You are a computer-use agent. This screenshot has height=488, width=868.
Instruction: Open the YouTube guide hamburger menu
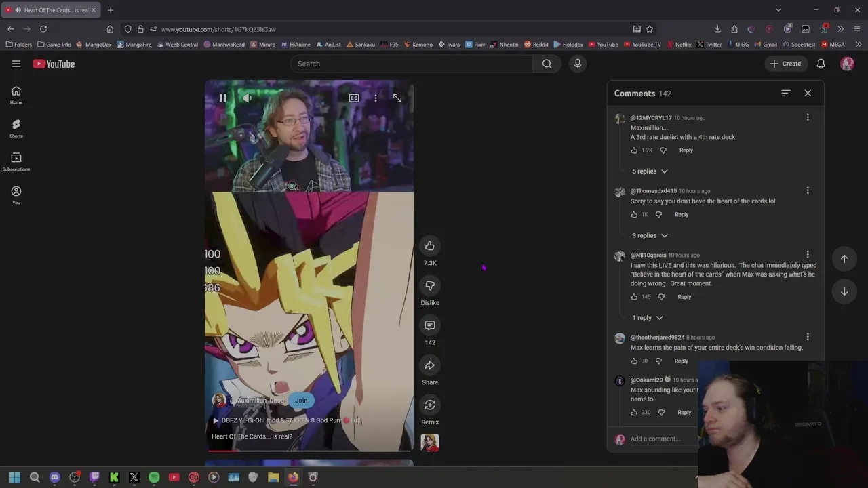coord(16,64)
